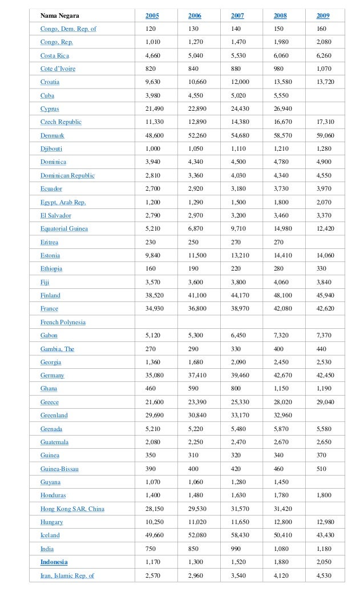The image size is (364, 600).
Task: Open the Equatorial Guinea link
Action: (64, 228)
